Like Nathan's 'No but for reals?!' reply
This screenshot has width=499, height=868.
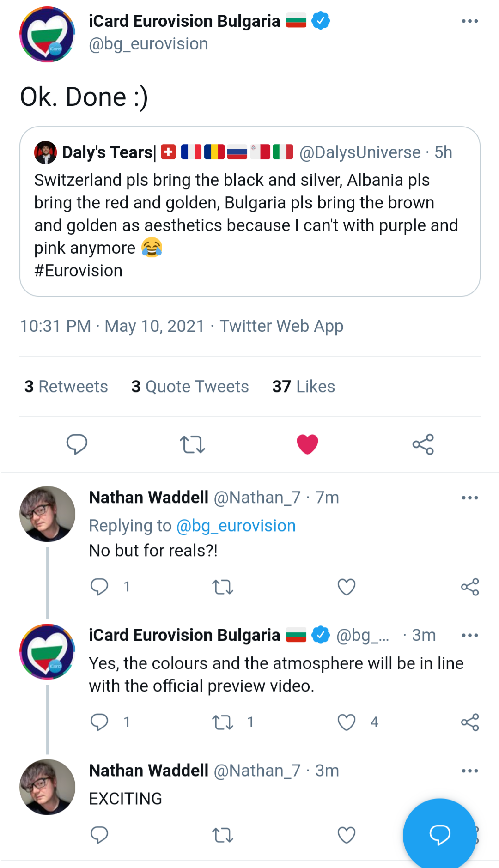click(x=347, y=587)
